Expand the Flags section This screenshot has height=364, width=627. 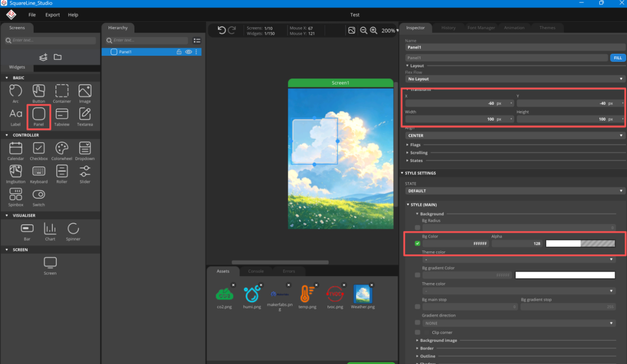[415, 145]
